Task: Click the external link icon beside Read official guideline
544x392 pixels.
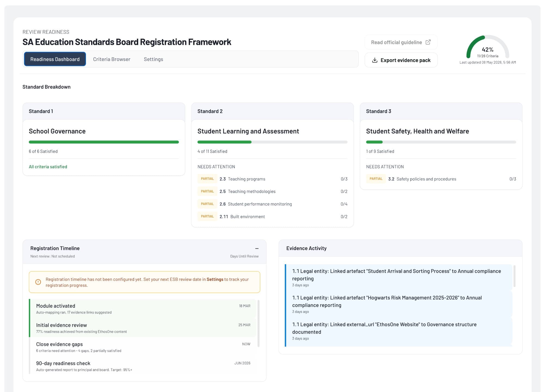Action: [428, 42]
